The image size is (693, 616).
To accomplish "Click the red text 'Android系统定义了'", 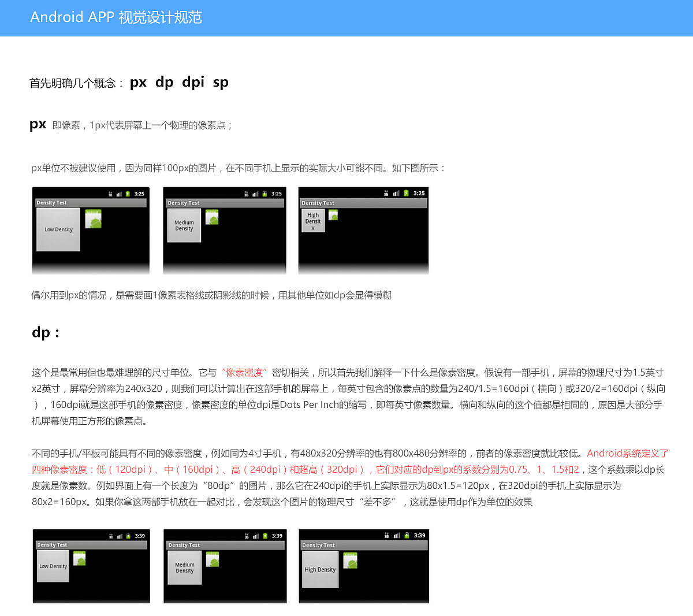I will coord(628,454).
